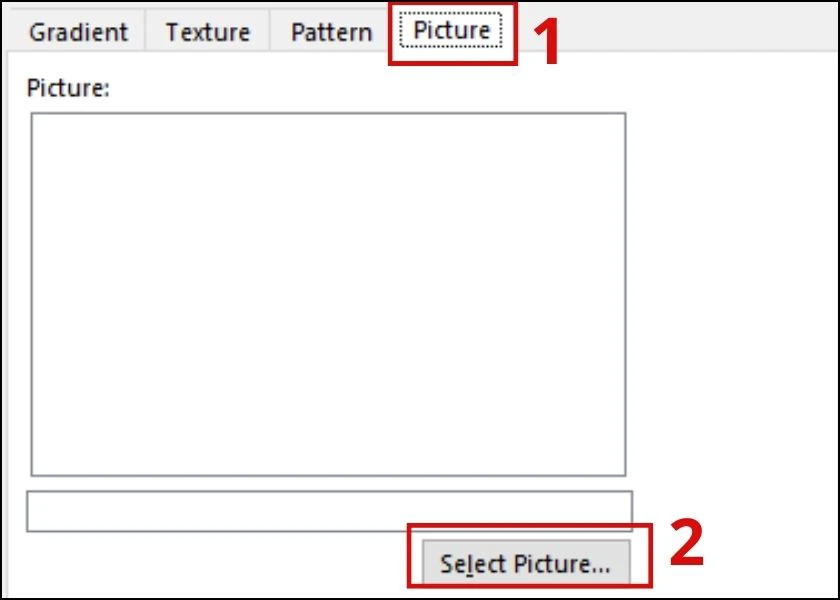
Task: Select the blank picture preview pane
Action: coord(328,294)
